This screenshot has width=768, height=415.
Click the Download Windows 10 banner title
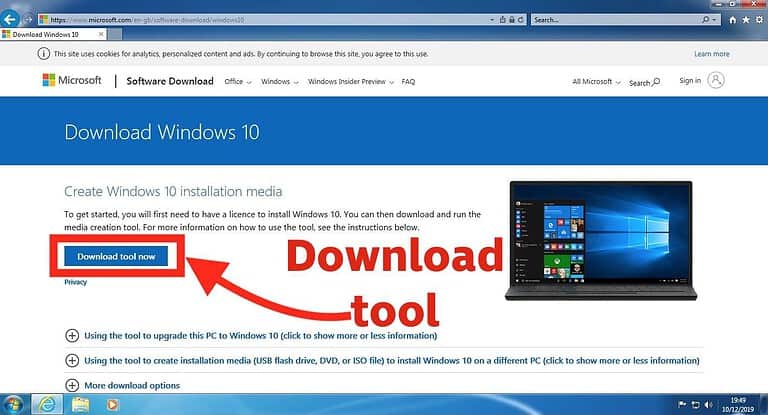pyautogui.click(x=162, y=132)
